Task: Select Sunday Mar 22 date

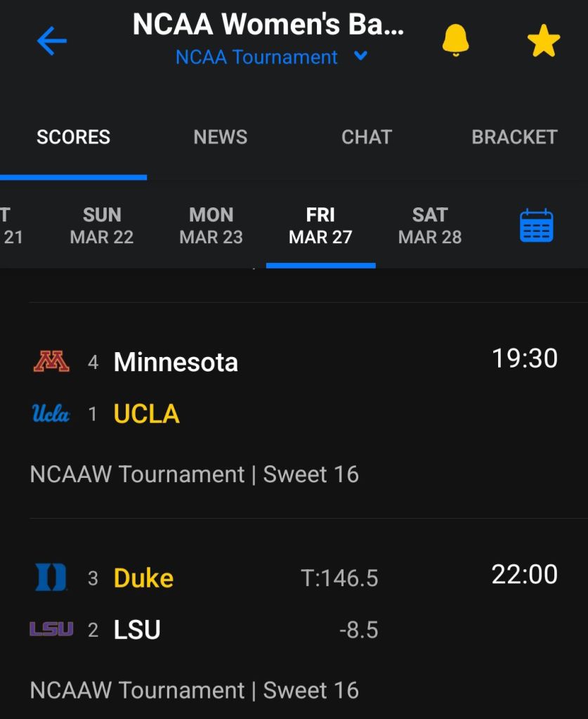Action: click(102, 226)
